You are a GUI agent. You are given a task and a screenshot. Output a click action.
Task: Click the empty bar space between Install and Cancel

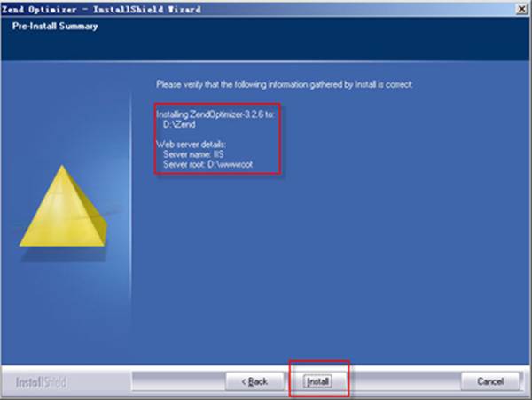(403, 381)
